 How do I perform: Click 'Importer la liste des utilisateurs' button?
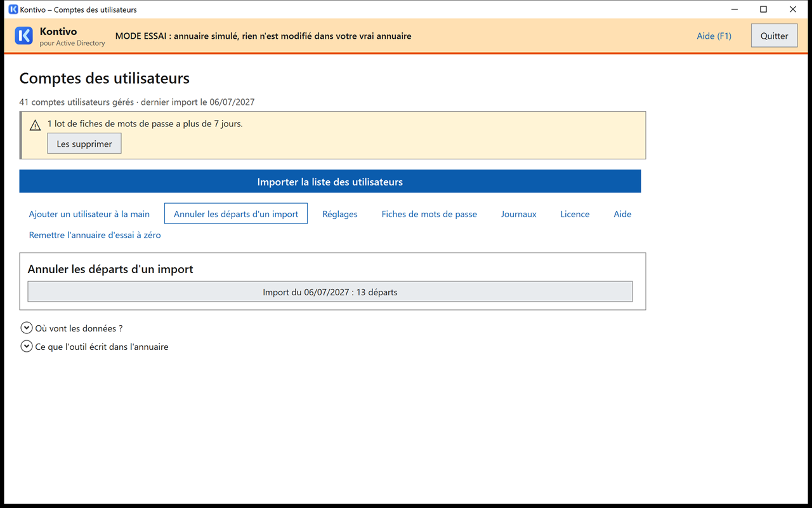(x=330, y=182)
